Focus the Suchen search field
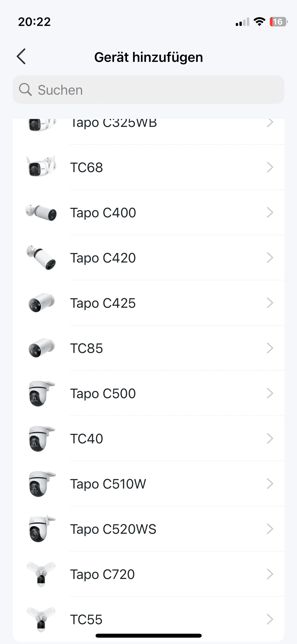 pyautogui.click(x=158, y=90)
